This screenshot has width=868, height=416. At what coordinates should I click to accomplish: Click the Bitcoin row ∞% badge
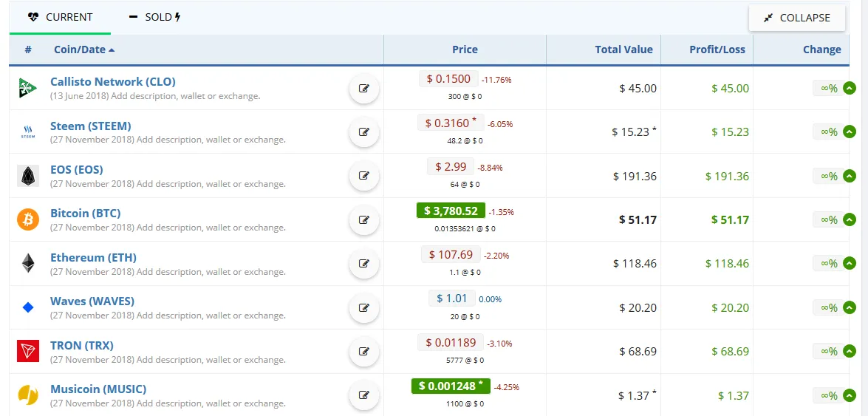coord(829,220)
